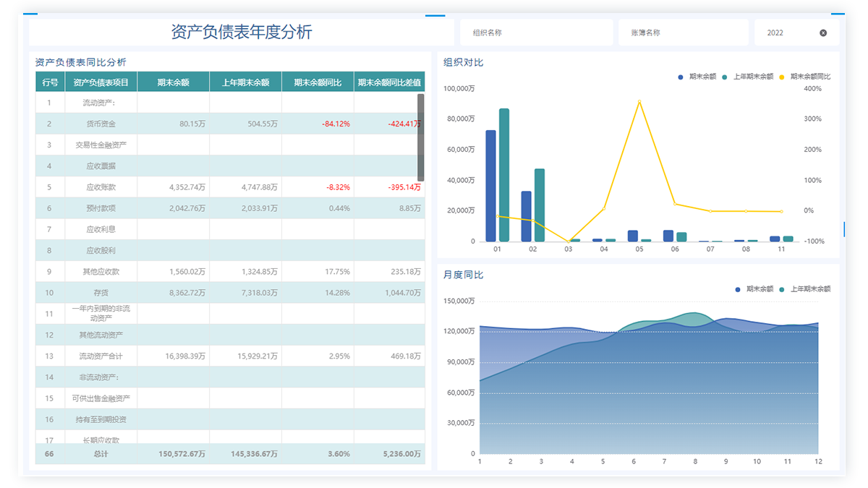Toggle 上年期末余额 legend in 组织对比 chart
Screen dimensions: 868x488
(748, 77)
